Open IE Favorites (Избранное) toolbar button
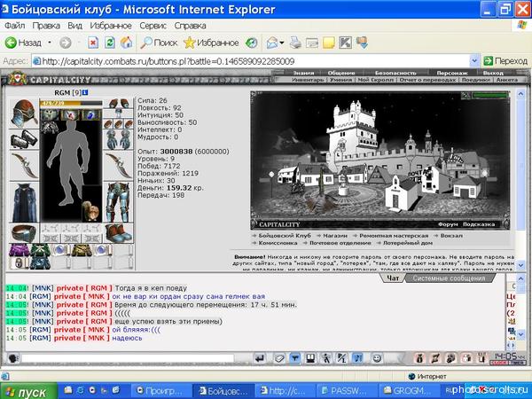The width and height of the screenshot is (532, 399). pos(211,43)
